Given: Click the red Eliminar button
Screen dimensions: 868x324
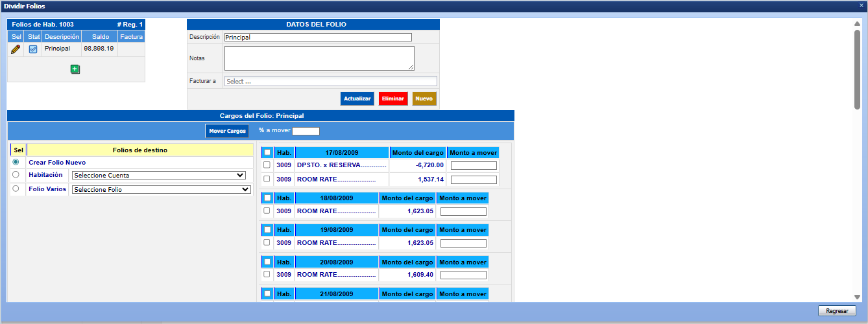Looking at the screenshot, I should 393,98.
